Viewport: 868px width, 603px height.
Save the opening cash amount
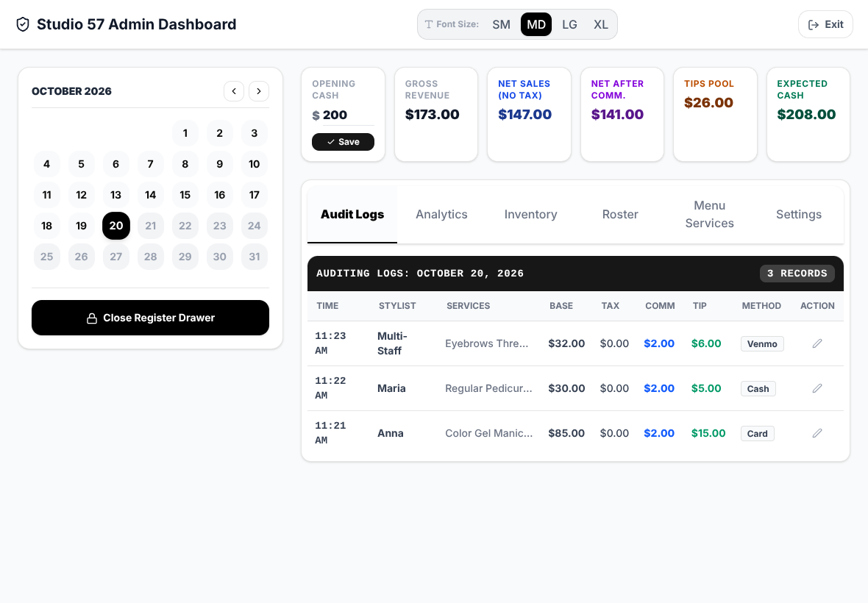(344, 142)
